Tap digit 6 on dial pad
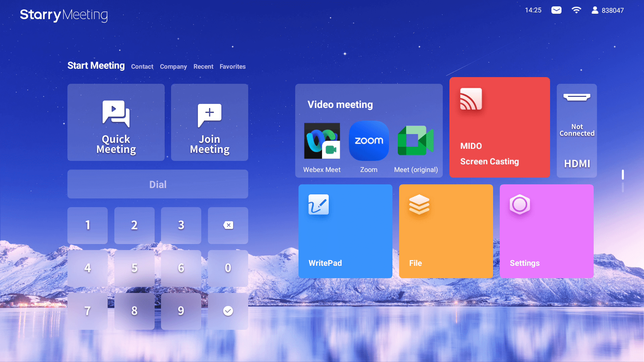This screenshot has width=644, height=362. pyautogui.click(x=181, y=268)
